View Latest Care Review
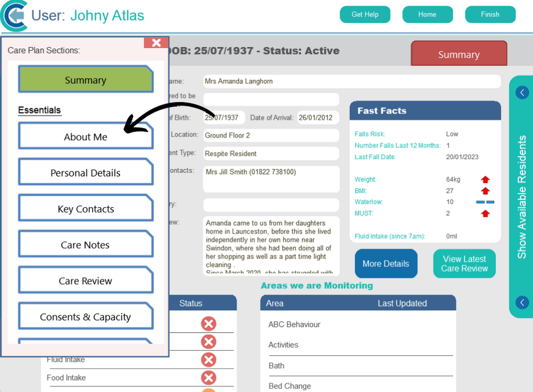Viewport: 533px width, 392px height. pyautogui.click(x=464, y=264)
